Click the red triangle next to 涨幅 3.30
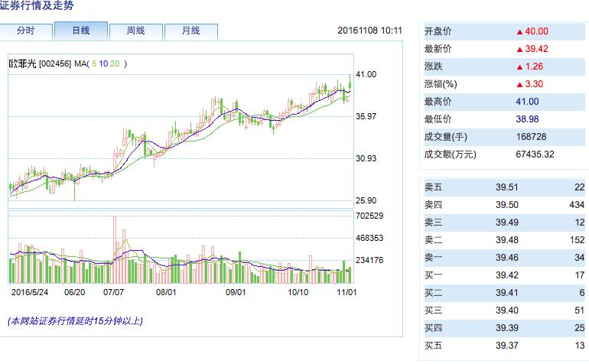 (519, 84)
